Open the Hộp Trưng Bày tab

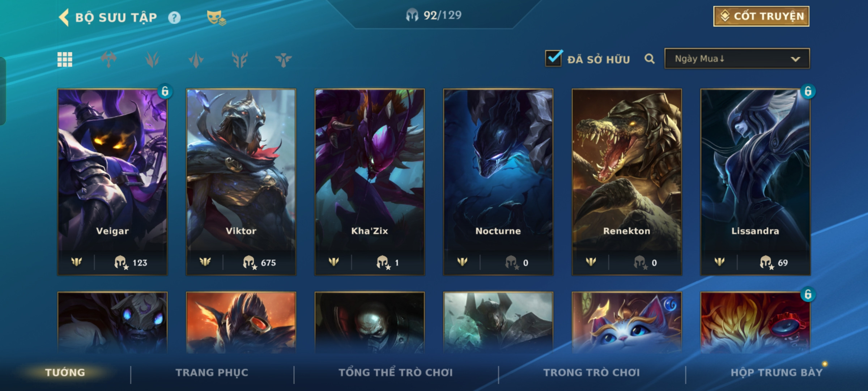pyautogui.click(x=776, y=373)
